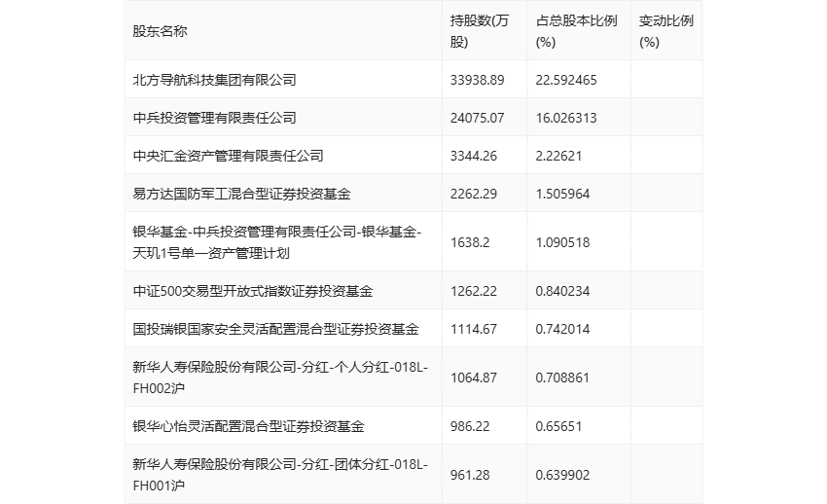Click percentage value 22.592465
Screen dimensions: 827x504
pyautogui.click(x=566, y=80)
